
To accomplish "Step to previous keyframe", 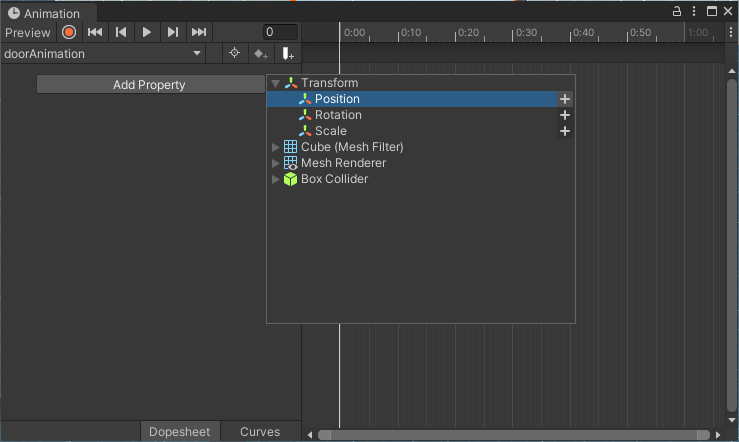I will 121,33.
